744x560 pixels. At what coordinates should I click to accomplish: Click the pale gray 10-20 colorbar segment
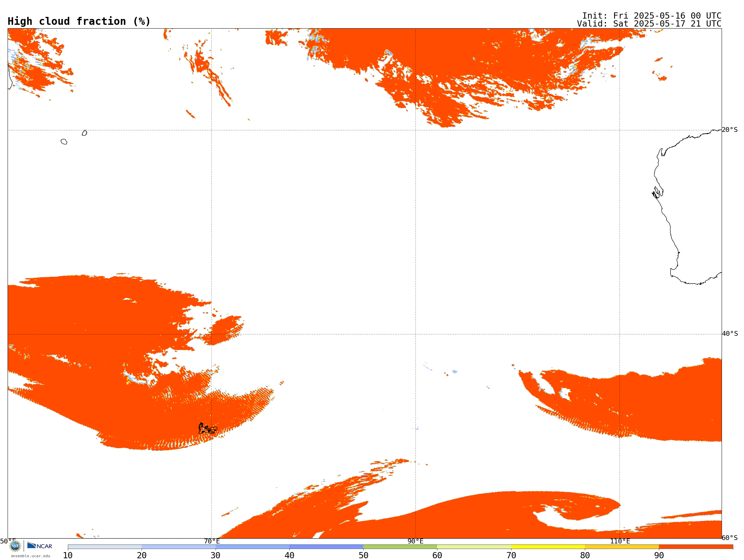click(105, 547)
